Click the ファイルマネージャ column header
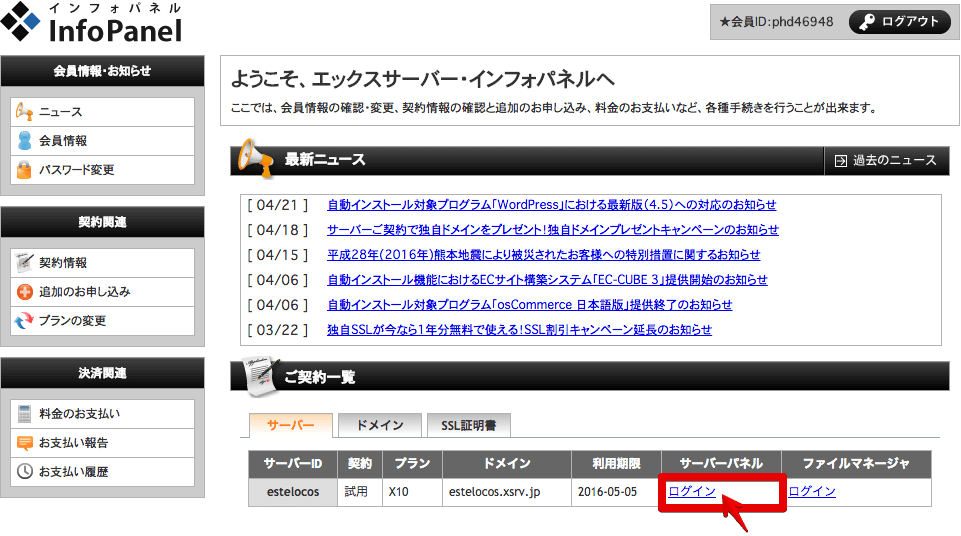Viewport: 961px width, 536px height. point(856,464)
